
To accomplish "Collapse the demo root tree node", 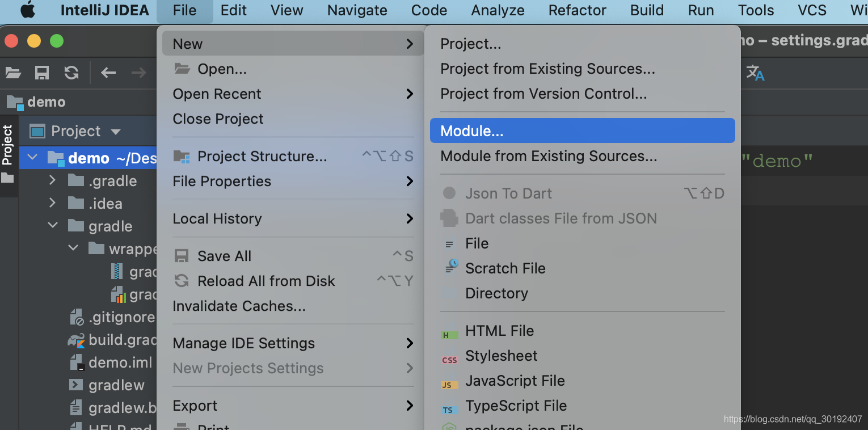I will pos(33,158).
